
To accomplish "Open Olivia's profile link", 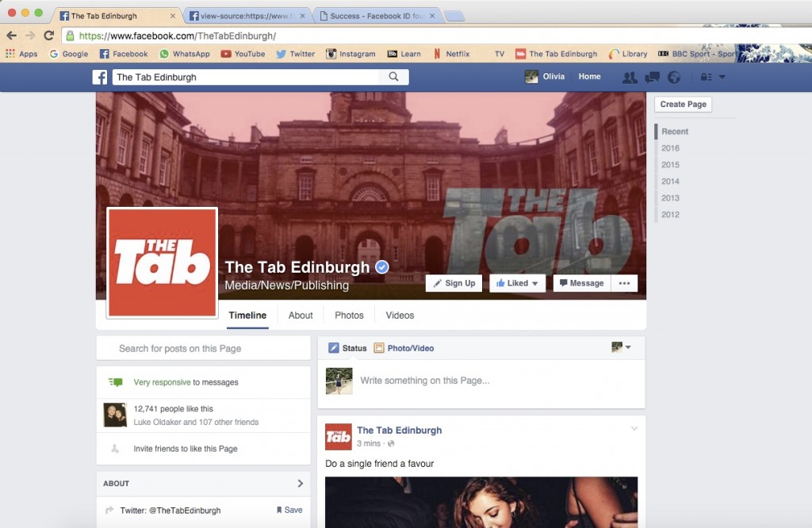I will pyautogui.click(x=545, y=77).
